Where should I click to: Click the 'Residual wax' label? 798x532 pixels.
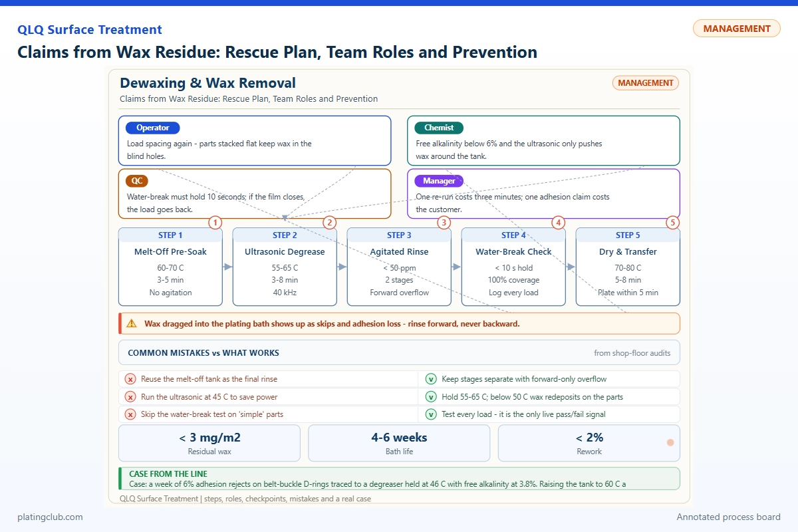[209, 452]
